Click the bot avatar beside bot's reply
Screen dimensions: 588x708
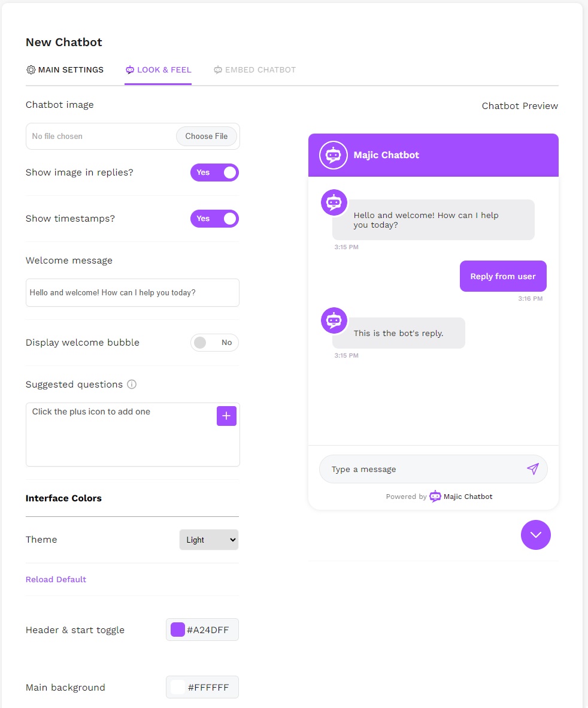click(334, 320)
